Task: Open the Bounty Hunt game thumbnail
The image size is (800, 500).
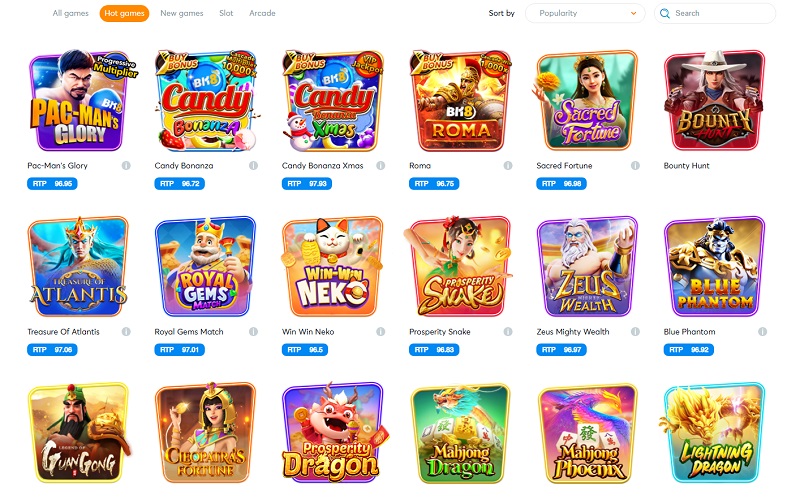Action: (x=714, y=101)
